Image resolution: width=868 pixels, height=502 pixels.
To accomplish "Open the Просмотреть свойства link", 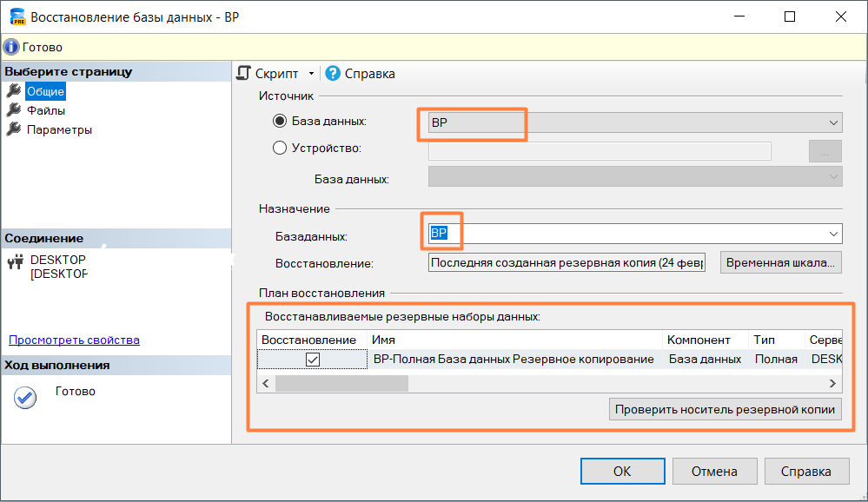I will 74,340.
